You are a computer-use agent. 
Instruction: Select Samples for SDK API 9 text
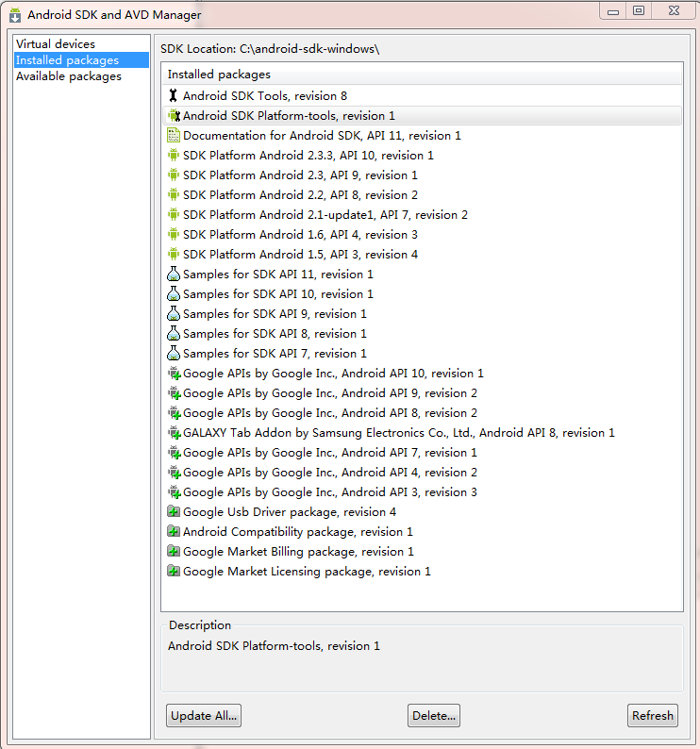click(275, 314)
